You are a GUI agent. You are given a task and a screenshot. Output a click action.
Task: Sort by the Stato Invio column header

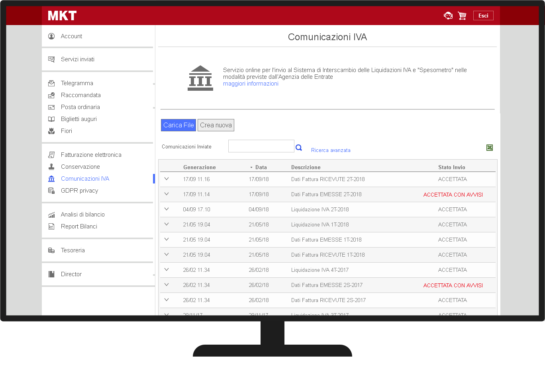click(x=452, y=167)
